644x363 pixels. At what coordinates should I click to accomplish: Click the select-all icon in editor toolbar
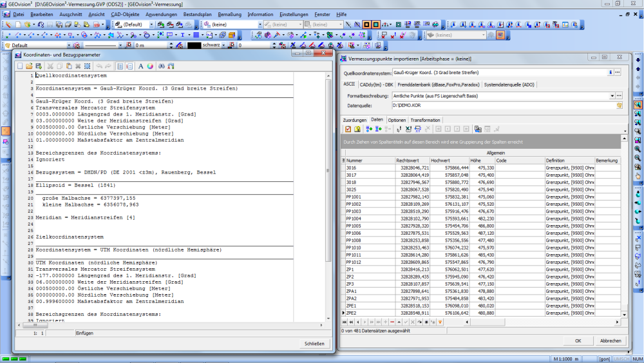tap(88, 66)
